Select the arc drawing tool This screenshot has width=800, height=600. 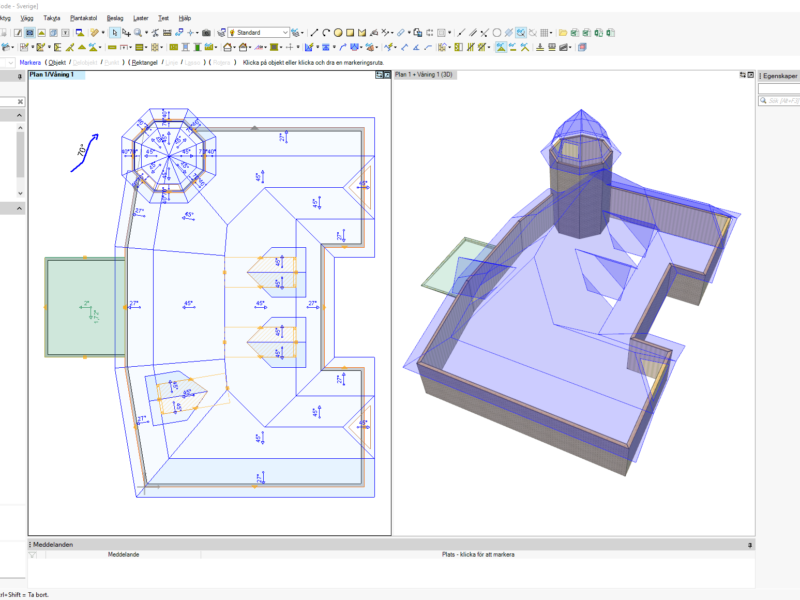[326, 33]
